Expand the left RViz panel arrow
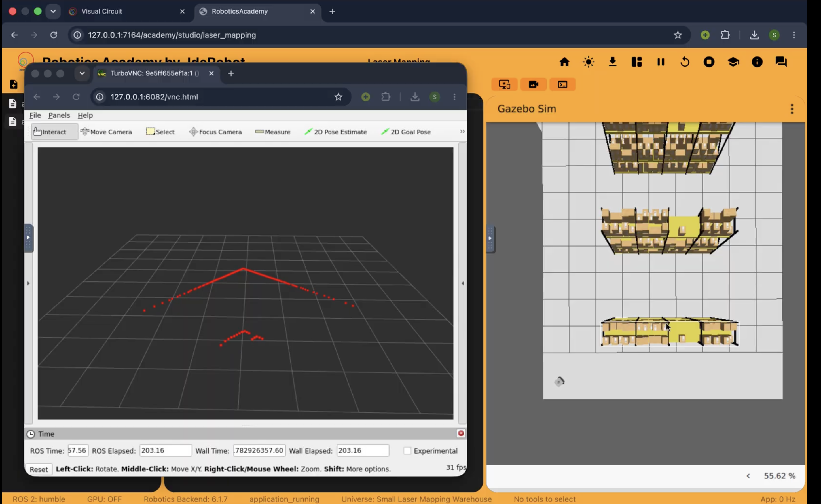The width and height of the screenshot is (821, 504). pos(28,283)
